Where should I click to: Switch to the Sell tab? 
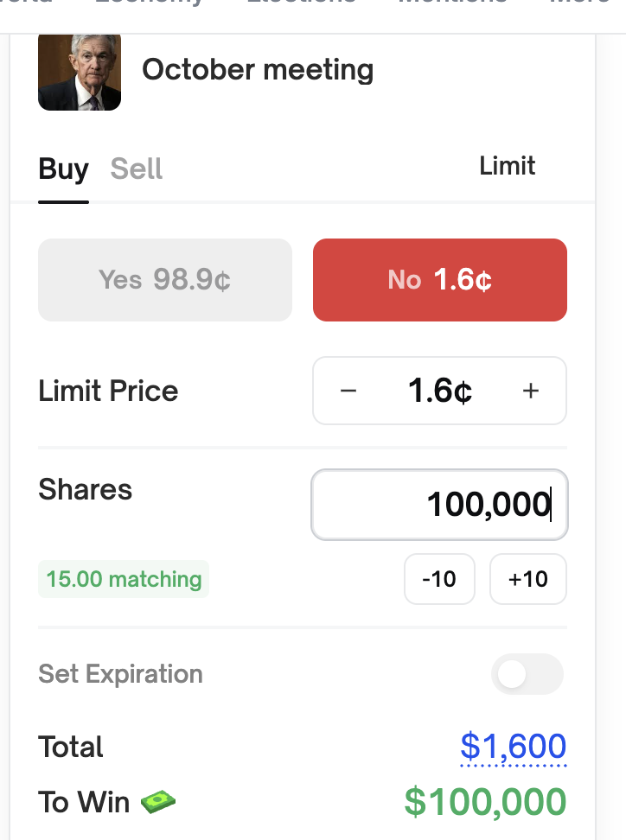point(137,169)
